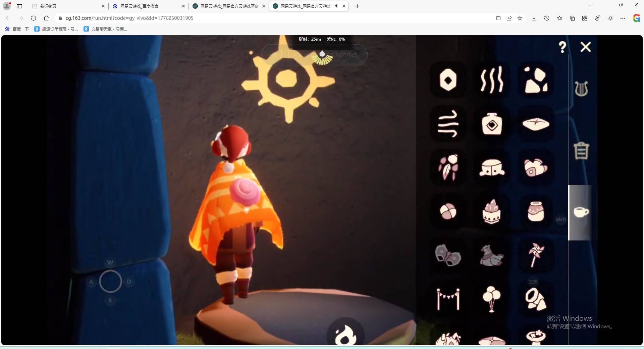Switch to the teacup props category

(581, 212)
